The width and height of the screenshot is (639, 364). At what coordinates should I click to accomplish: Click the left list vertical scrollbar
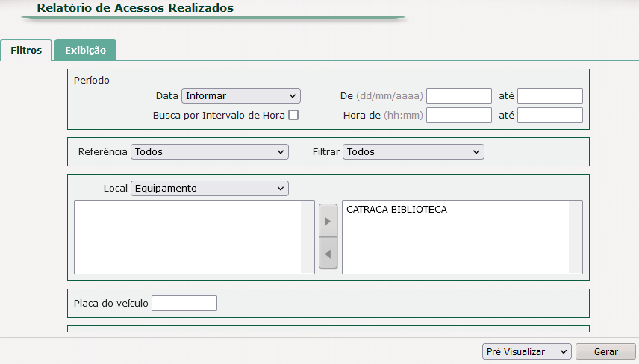point(308,237)
